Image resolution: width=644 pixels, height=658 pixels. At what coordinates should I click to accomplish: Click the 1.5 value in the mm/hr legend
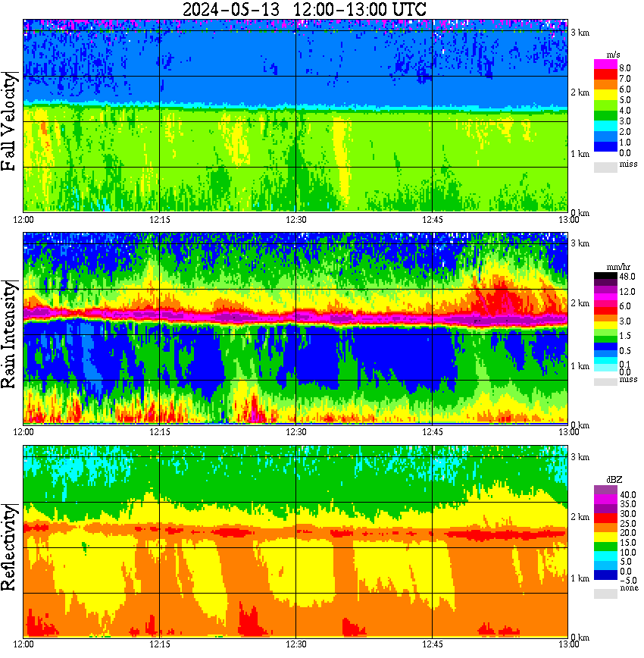point(625,335)
